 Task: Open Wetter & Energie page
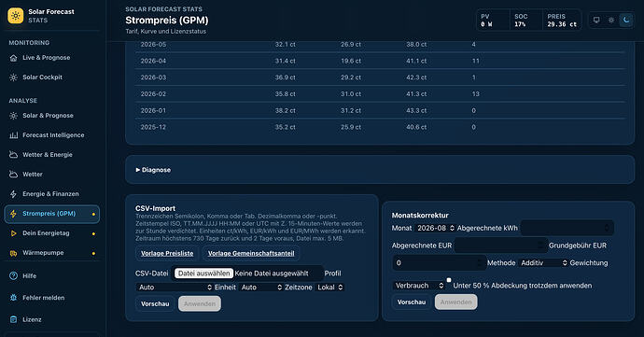coord(51,155)
